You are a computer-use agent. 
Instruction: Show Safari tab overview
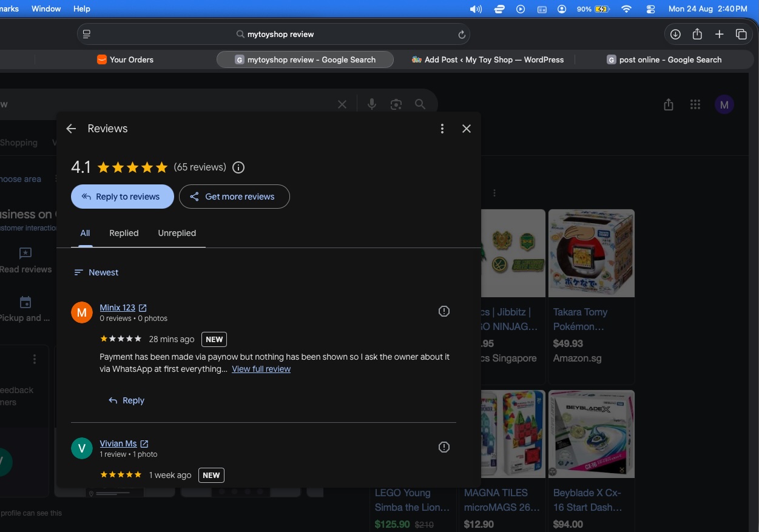point(741,35)
